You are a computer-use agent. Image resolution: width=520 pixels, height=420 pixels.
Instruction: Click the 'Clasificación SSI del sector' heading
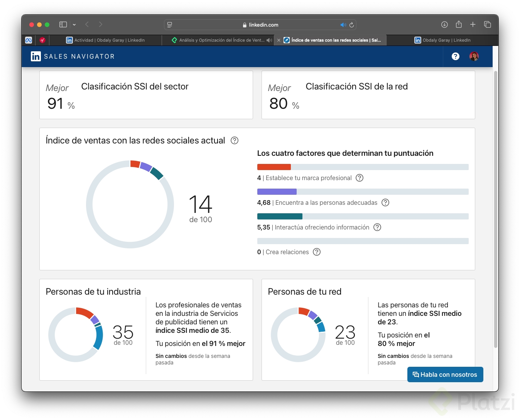coord(135,86)
